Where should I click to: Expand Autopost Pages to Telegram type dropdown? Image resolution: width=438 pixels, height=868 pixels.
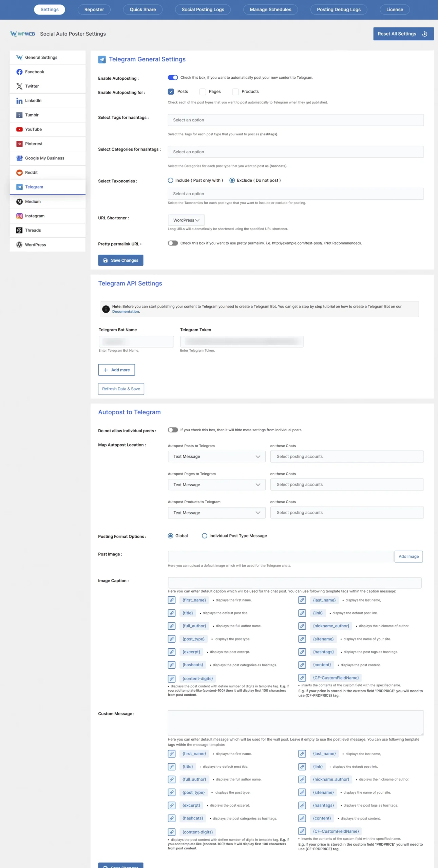point(216,485)
